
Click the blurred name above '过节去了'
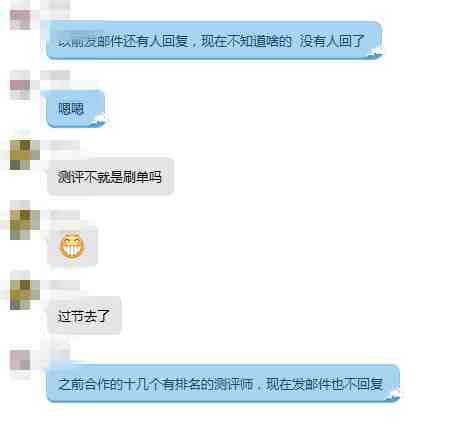pos(65,285)
